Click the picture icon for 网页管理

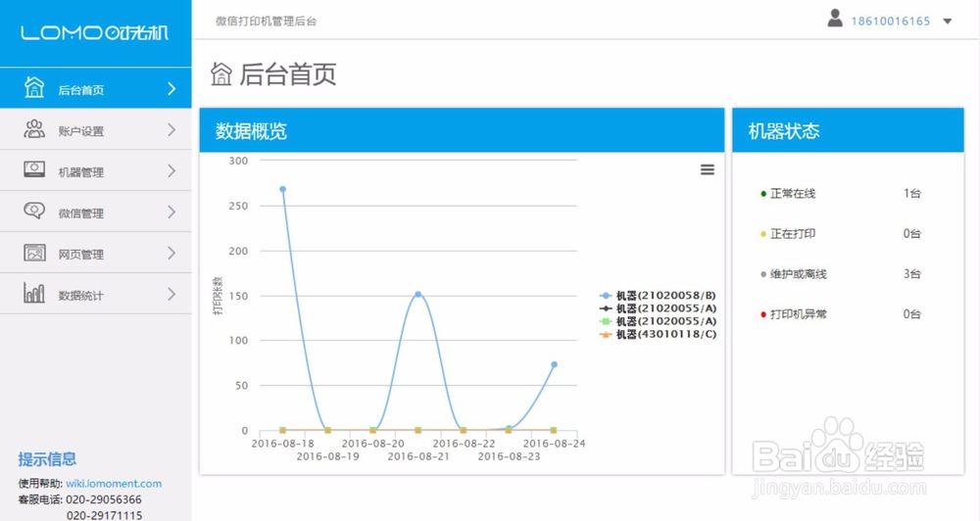[x=34, y=253]
